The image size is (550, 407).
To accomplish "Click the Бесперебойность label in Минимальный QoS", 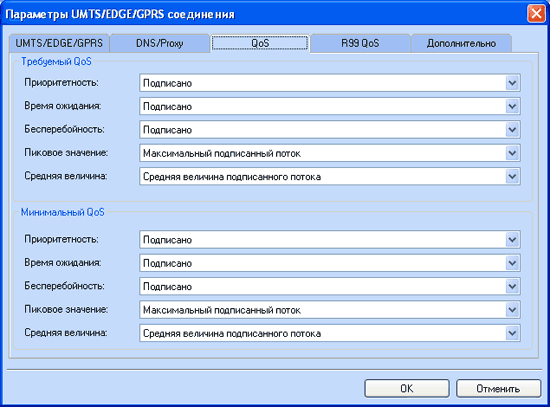I will (64, 286).
